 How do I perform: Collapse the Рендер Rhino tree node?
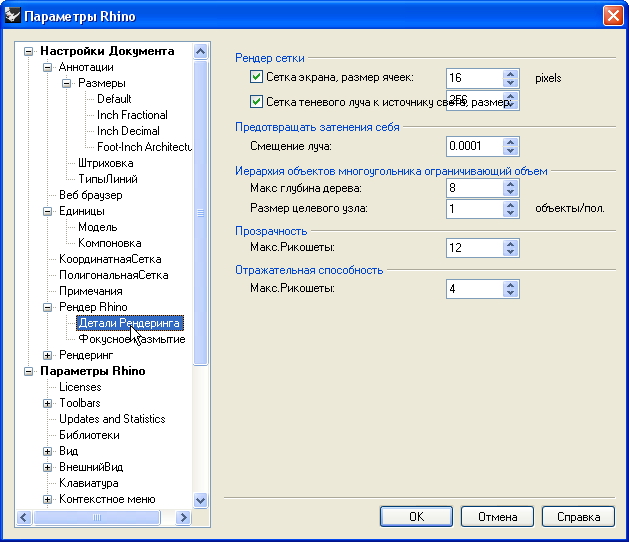[47, 307]
